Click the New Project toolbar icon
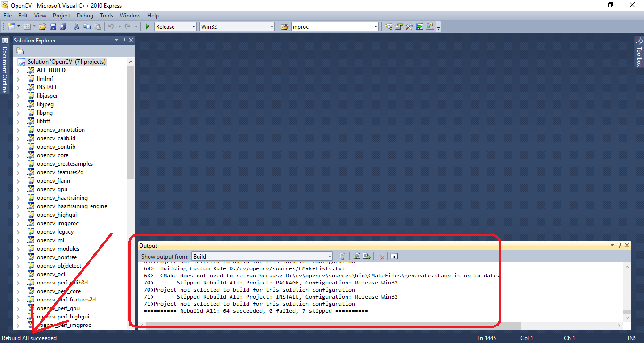Image resolution: width=644 pixels, height=343 pixels. coord(11,26)
